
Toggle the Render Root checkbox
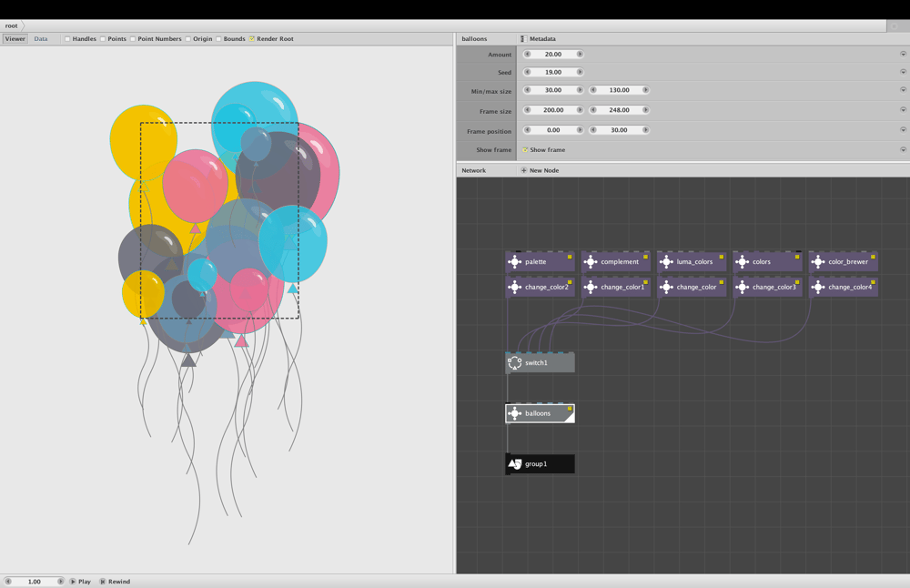252,39
